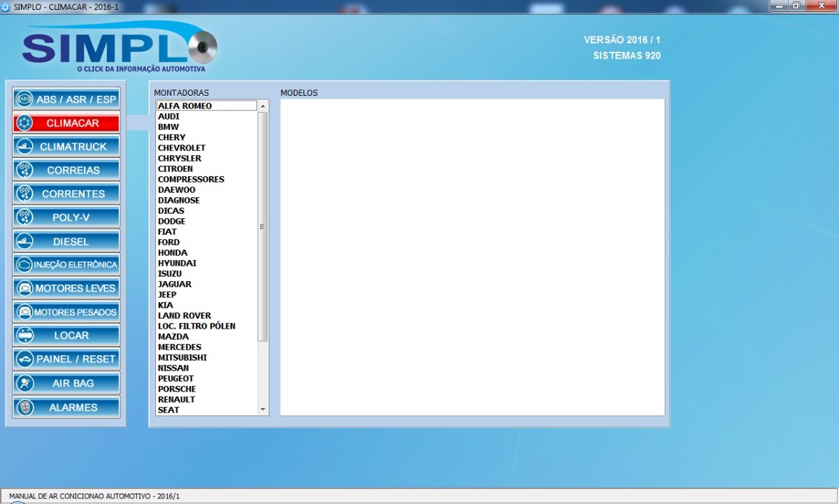The width and height of the screenshot is (839, 504).
Task: Open the LOCAR section
Action: [x=66, y=336]
